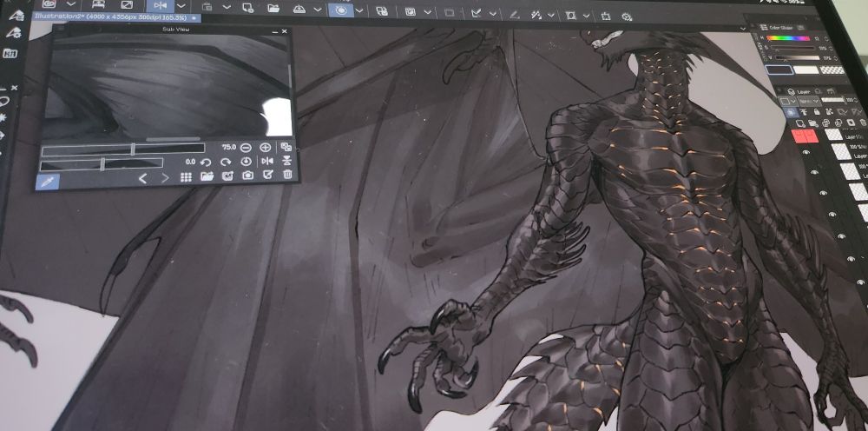Click the topmost layer thumbnail in Layer panel
868x431 pixels.
(x=833, y=134)
